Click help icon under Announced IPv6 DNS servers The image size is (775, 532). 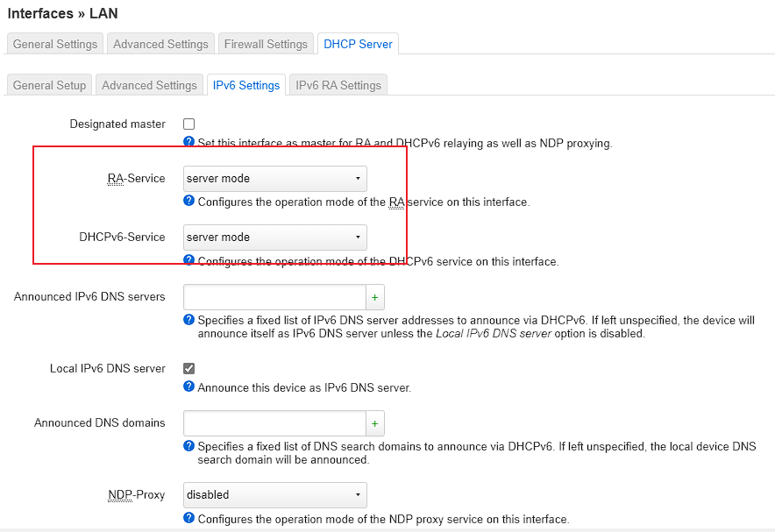[188, 320]
